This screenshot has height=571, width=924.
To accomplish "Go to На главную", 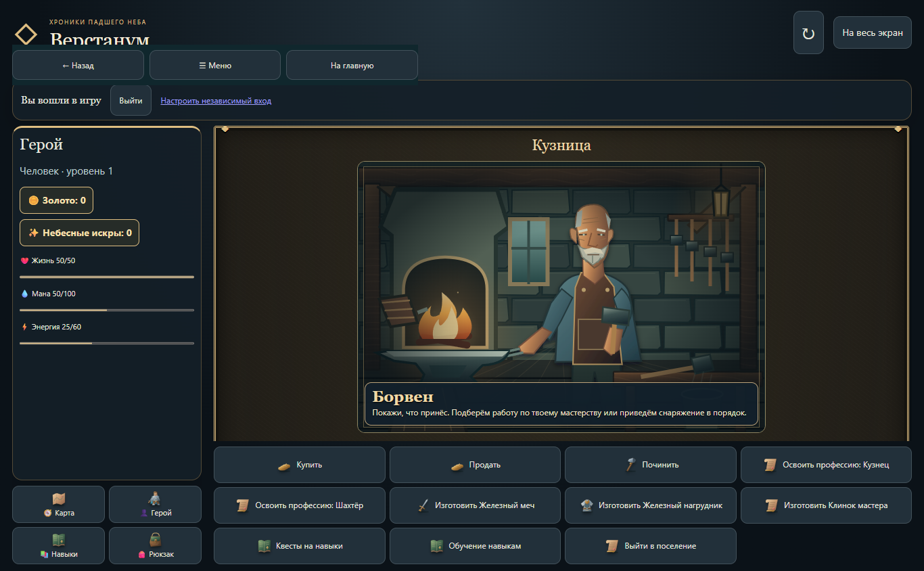I will (x=352, y=65).
